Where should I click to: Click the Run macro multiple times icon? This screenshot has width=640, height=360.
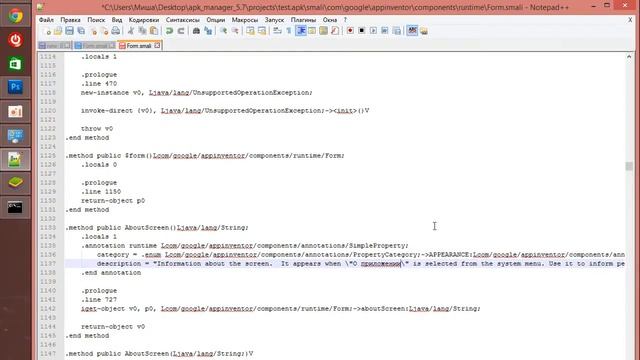pyautogui.click(x=384, y=31)
